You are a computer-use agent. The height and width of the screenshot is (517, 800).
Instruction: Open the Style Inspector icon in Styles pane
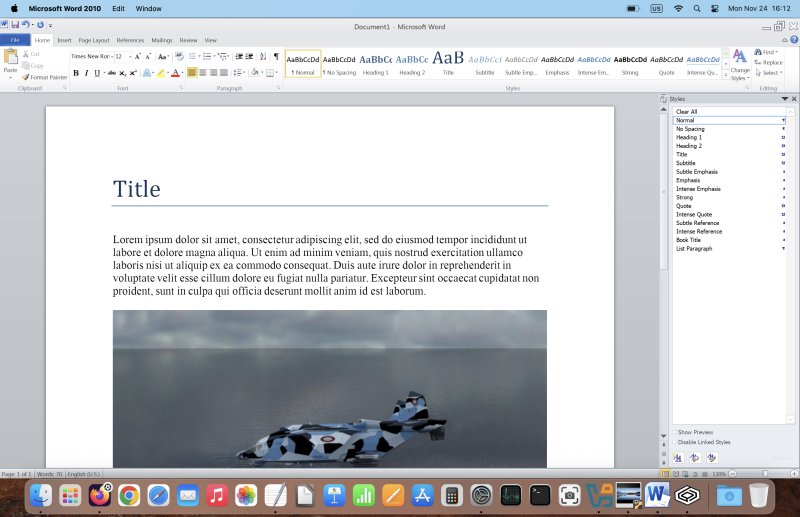695,457
